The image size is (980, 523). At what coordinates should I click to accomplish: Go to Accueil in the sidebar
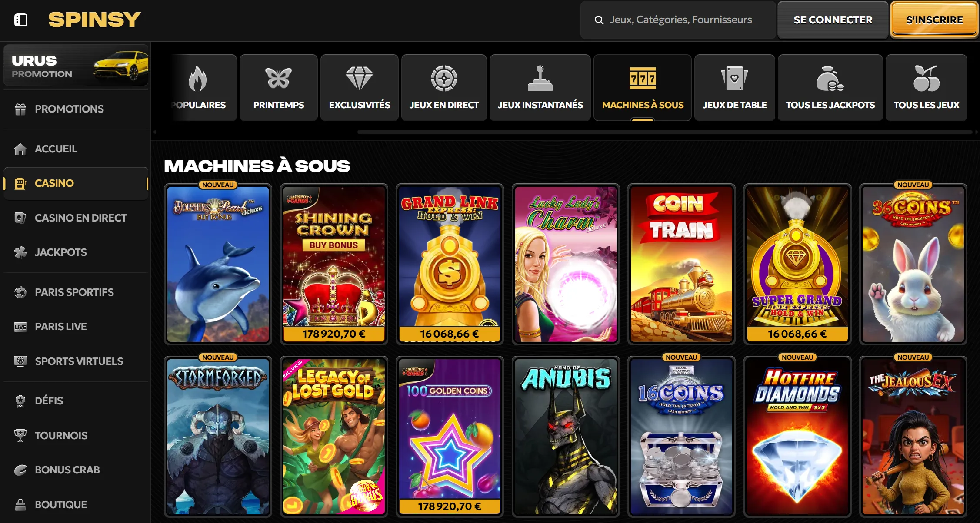click(x=76, y=149)
